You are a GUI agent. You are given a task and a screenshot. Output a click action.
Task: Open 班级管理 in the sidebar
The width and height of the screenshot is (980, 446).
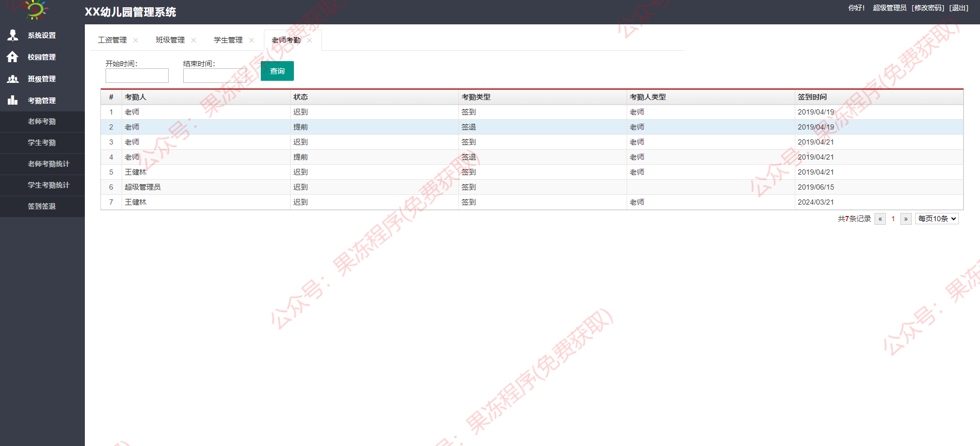point(42,79)
